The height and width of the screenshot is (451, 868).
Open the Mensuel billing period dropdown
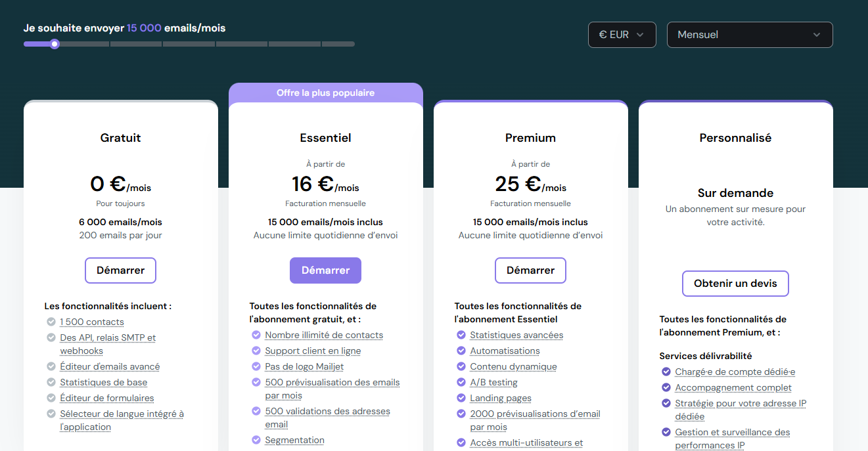pos(749,34)
